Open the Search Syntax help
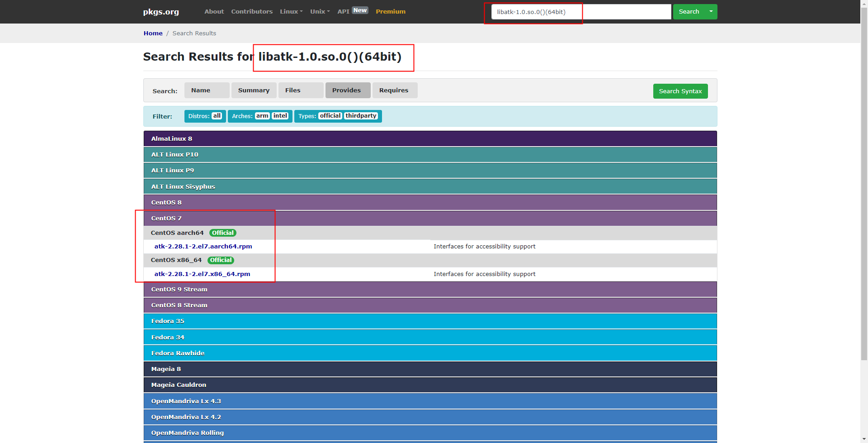 tap(680, 91)
